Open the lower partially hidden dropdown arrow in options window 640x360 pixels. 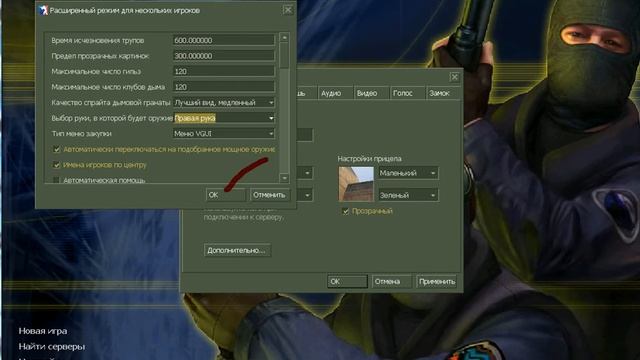coord(307,195)
